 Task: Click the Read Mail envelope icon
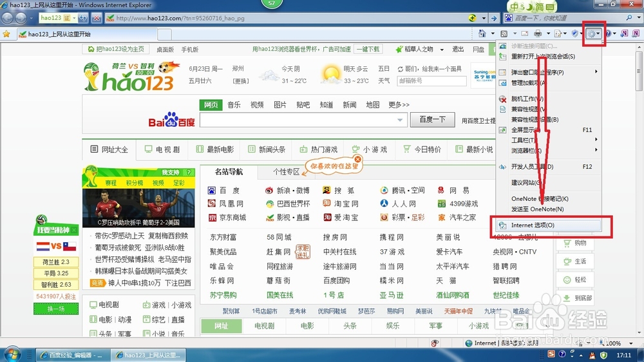pyautogui.click(x=525, y=33)
